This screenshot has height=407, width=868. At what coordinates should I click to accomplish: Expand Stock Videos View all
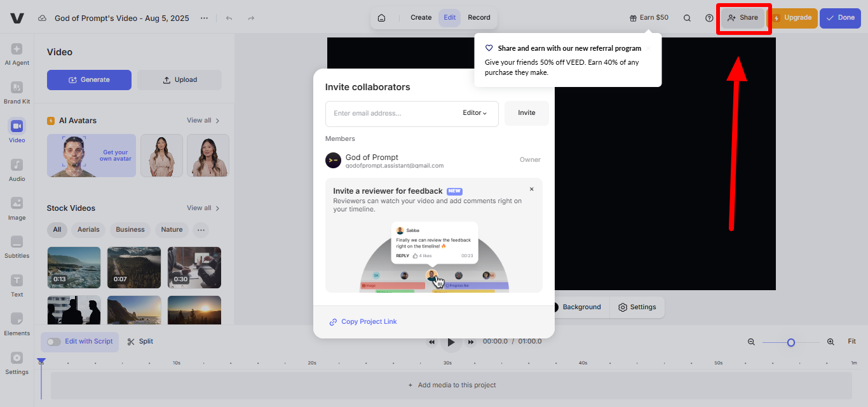[203, 208]
